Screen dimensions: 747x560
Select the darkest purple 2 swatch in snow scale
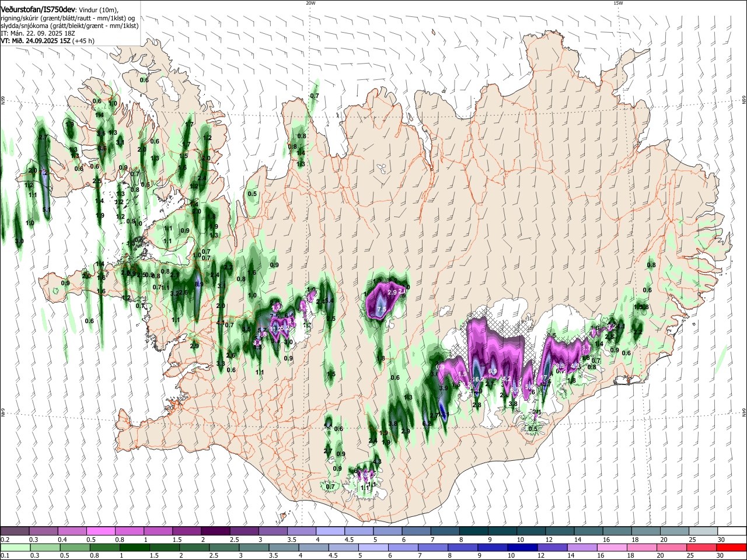215,531
